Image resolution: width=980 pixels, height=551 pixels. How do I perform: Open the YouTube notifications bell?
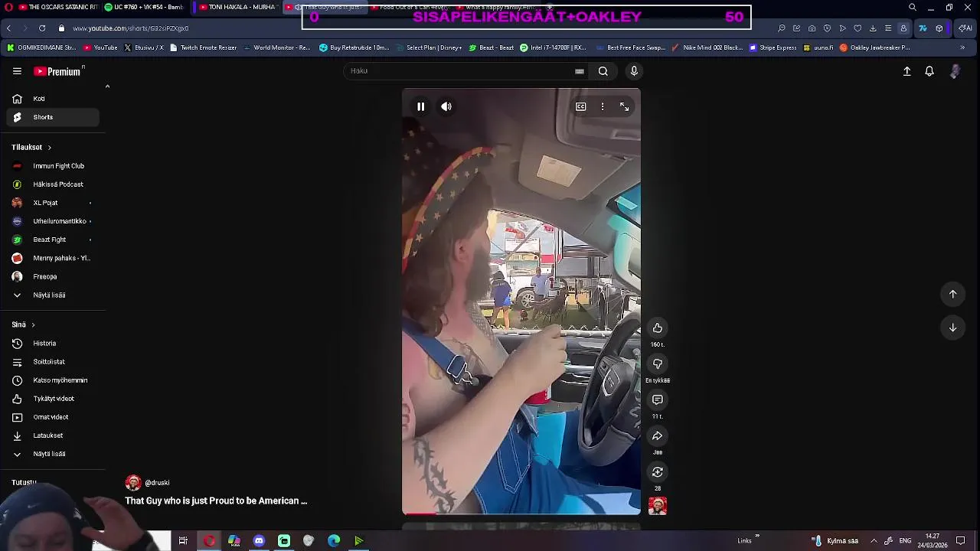pos(929,71)
